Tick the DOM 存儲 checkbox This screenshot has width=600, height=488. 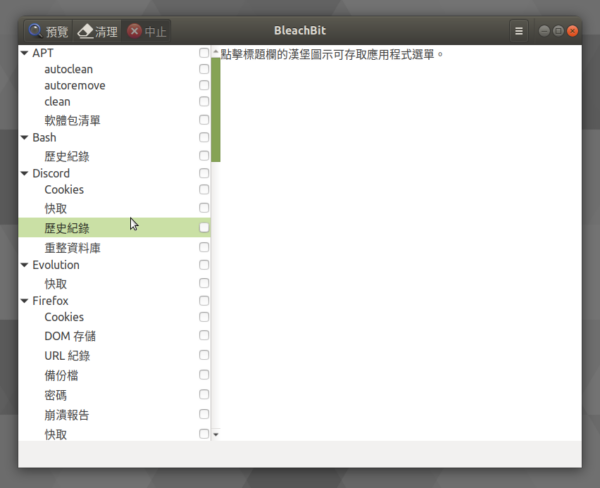[204, 335]
